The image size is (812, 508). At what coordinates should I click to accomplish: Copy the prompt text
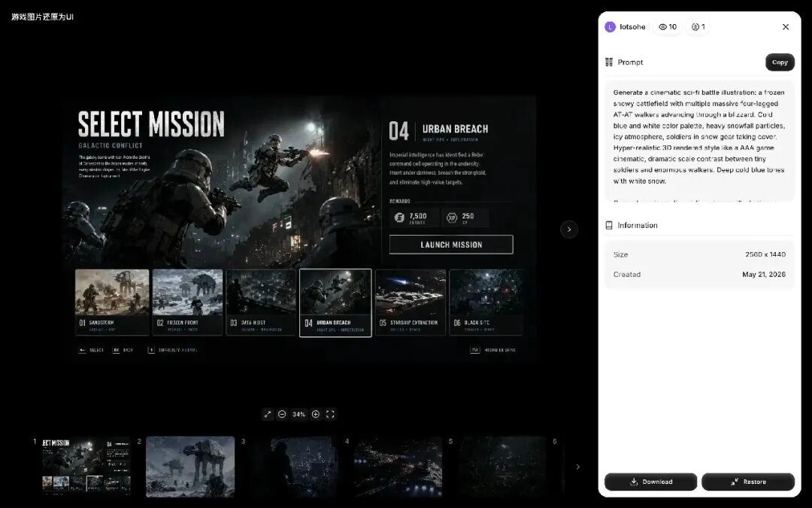click(x=780, y=62)
